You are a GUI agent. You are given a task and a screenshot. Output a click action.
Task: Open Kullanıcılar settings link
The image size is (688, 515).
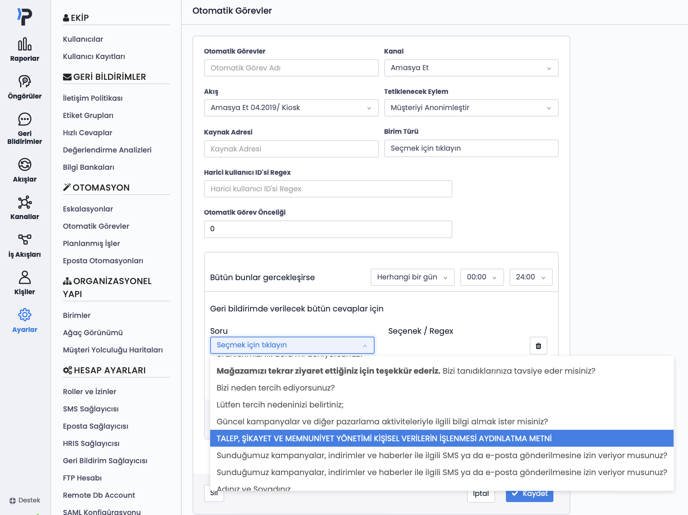coord(83,39)
